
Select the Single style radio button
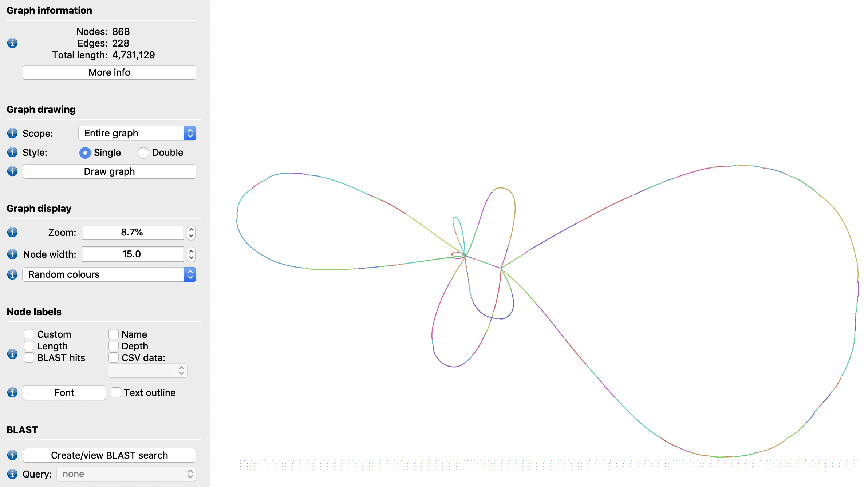[x=85, y=152]
